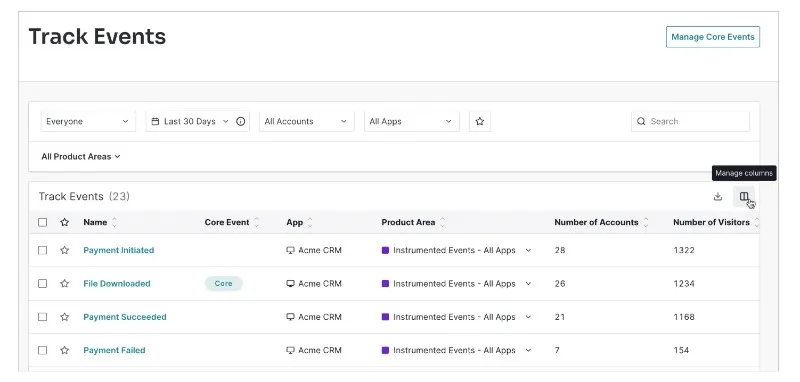Screen dimensions: 800x382
Task: Open the All Accounts dropdown
Action: (x=307, y=121)
